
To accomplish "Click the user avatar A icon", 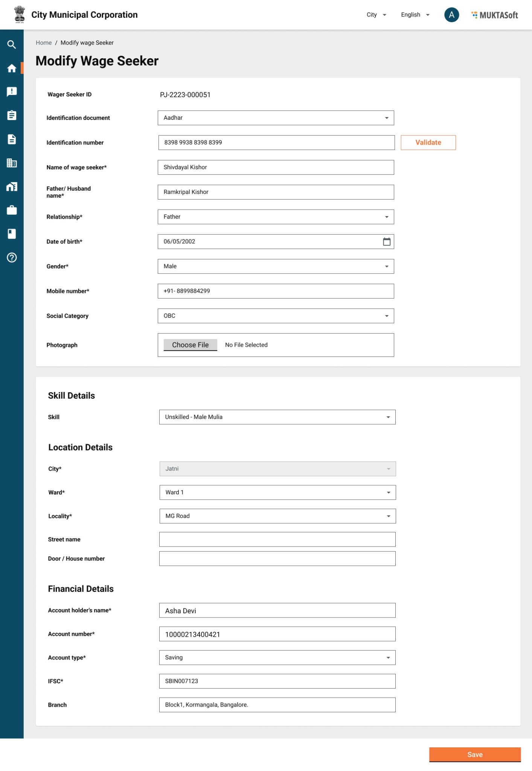I will [x=451, y=15].
